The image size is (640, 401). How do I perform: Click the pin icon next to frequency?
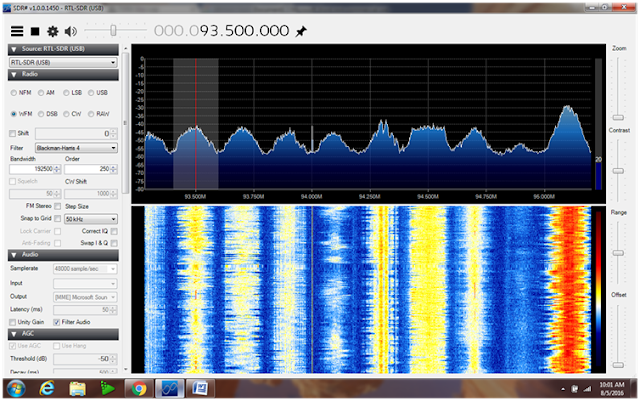(x=301, y=31)
